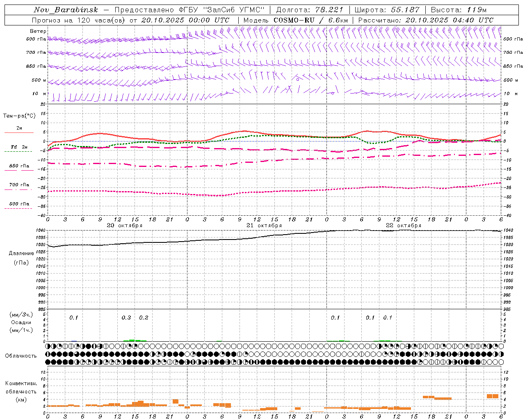Click the (мм/3ч.) precipitation unit label
Viewport: 525px width, 420px height.
point(21,315)
